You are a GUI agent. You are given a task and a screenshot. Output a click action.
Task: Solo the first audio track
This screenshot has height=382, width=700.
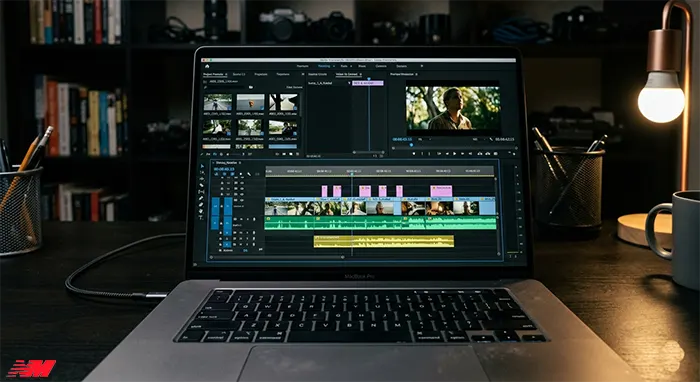(248, 219)
